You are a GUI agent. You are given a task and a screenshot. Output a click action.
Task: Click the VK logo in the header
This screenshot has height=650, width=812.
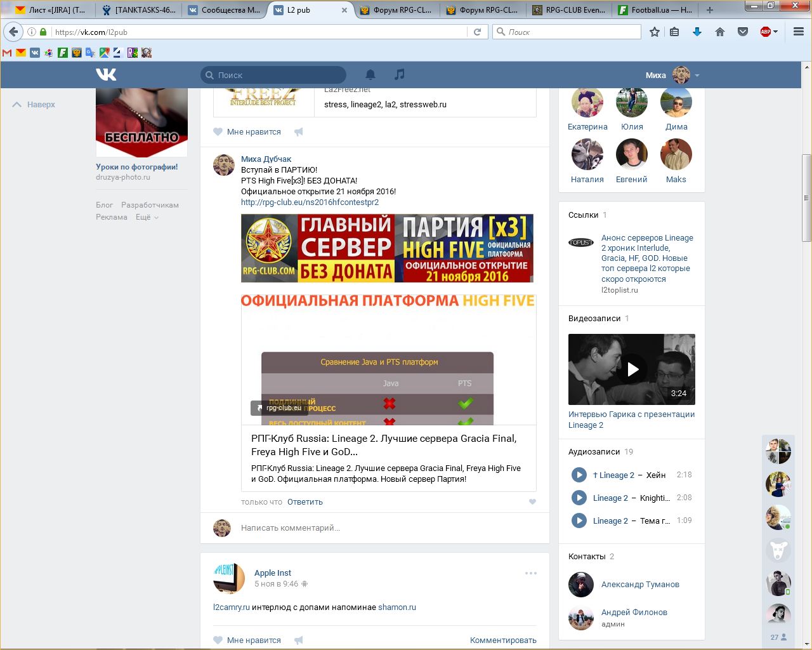(106, 75)
